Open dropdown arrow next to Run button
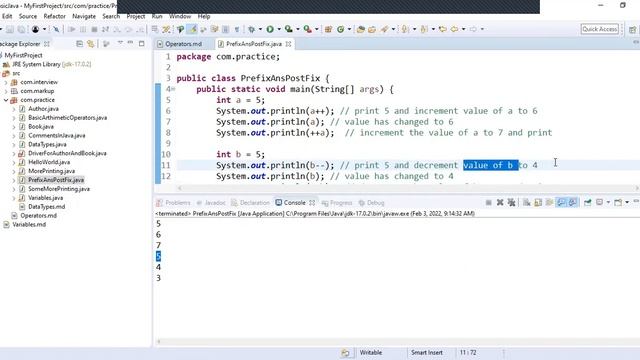This screenshot has height=360, width=640. pos(279,29)
